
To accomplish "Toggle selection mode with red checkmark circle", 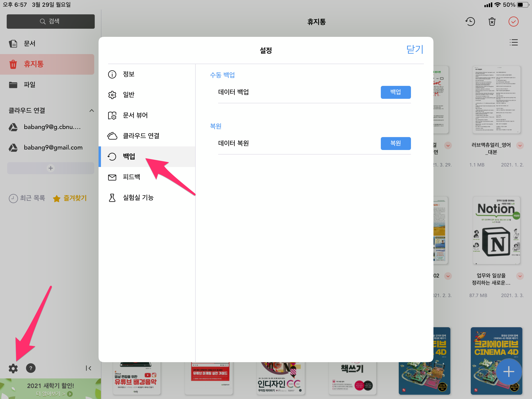I will [513, 22].
